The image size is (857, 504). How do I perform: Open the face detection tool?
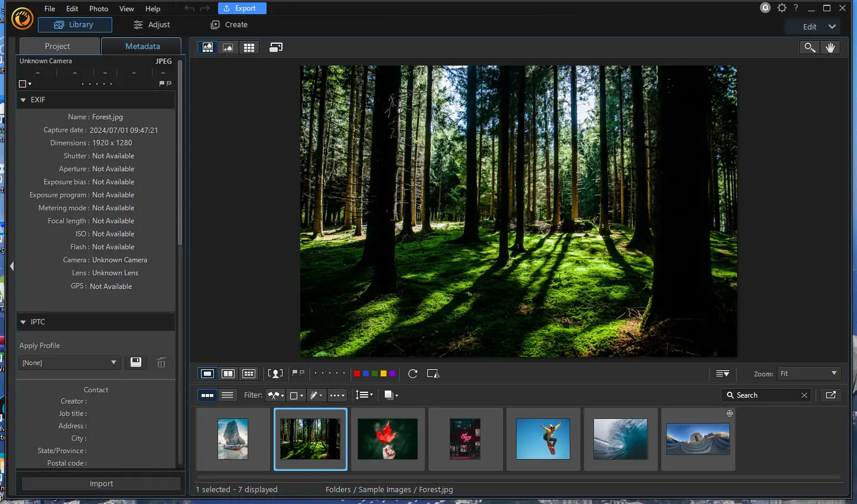275,373
